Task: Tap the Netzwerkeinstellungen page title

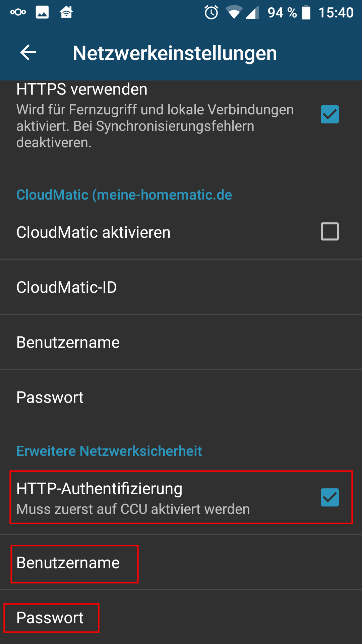Action: 175,53
